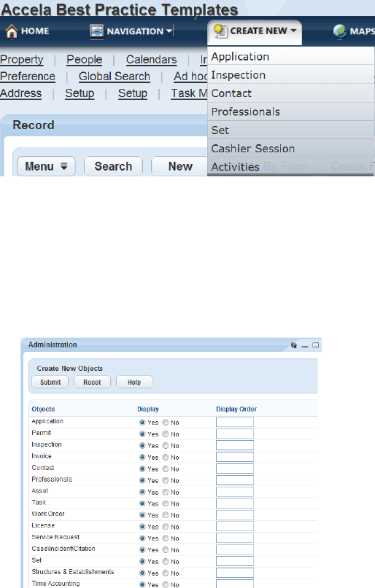
Task: Click Contact display order field
Action: (235, 469)
